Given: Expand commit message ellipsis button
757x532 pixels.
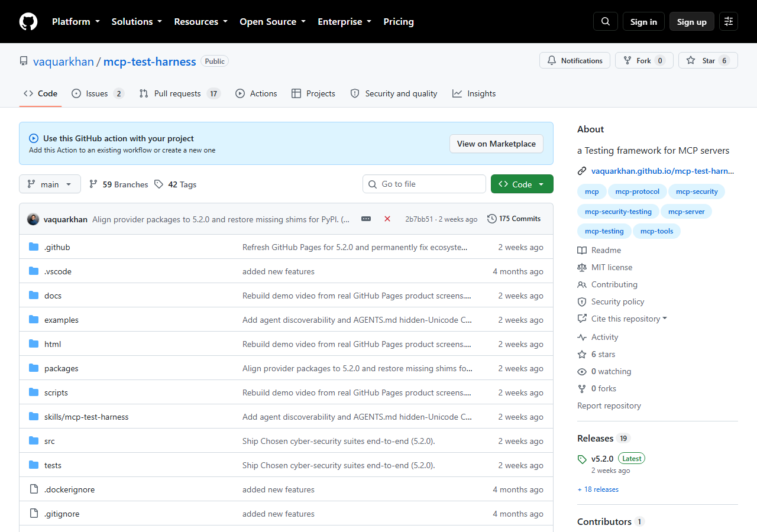Looking at the screenshot, I should click(x=366, y=219).
